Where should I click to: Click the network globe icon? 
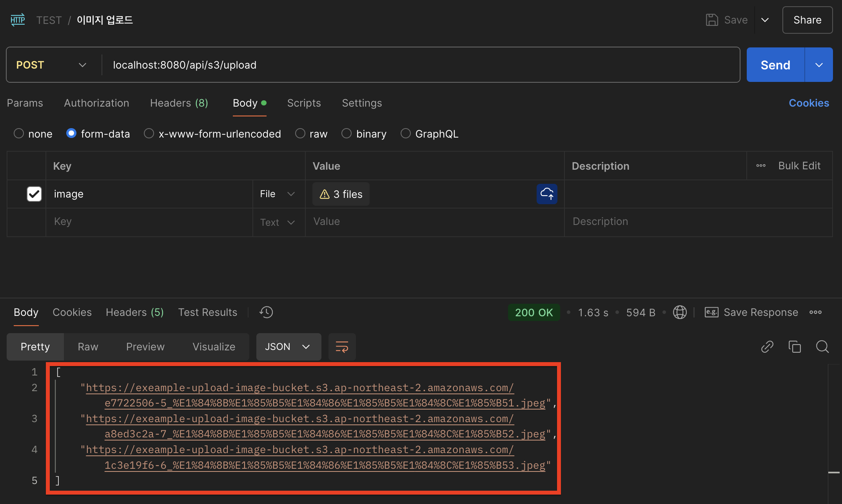[680, 312]
